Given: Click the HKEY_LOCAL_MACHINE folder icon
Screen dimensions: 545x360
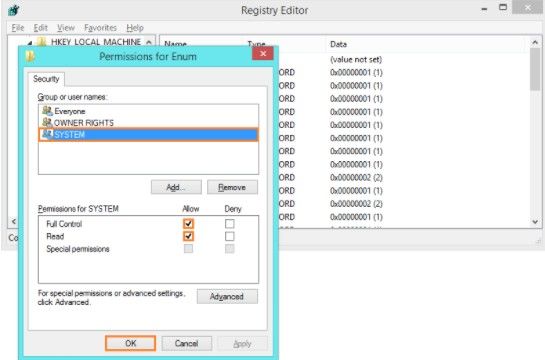Looking at the screenshot, I should (42, 42).
